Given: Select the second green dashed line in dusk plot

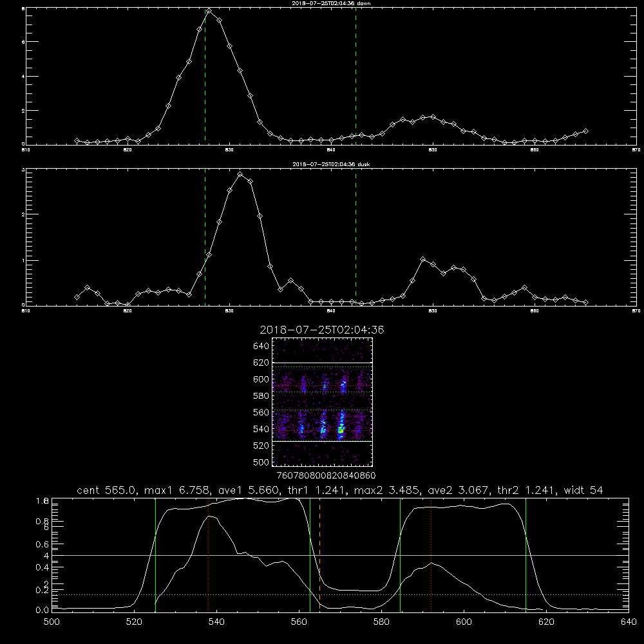Looking at the screenshot, I should click(x=355, y=238).
